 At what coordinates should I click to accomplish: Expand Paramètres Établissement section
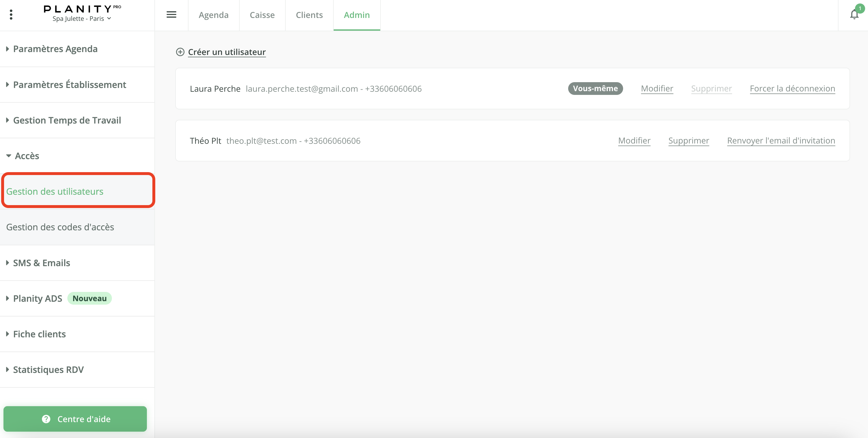[69, 85]
